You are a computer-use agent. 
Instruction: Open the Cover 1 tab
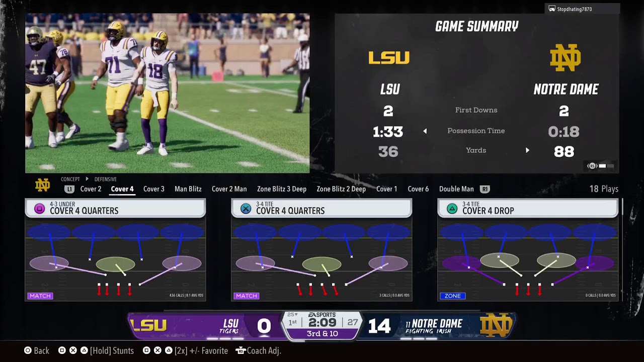pos(387,189)
